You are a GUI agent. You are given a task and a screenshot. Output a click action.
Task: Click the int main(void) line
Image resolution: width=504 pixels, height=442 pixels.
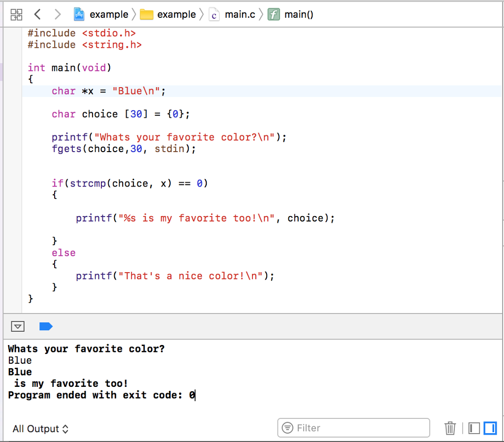pyautogui.click(x=69, y=68)
